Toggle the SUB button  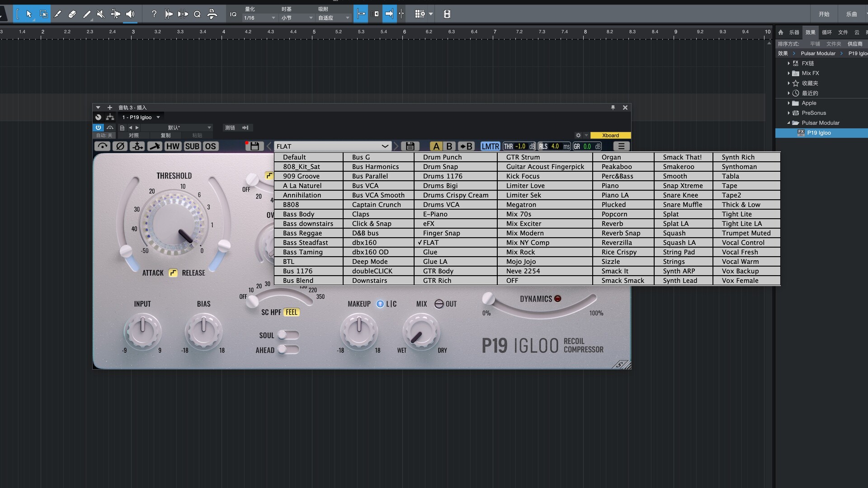192,146
